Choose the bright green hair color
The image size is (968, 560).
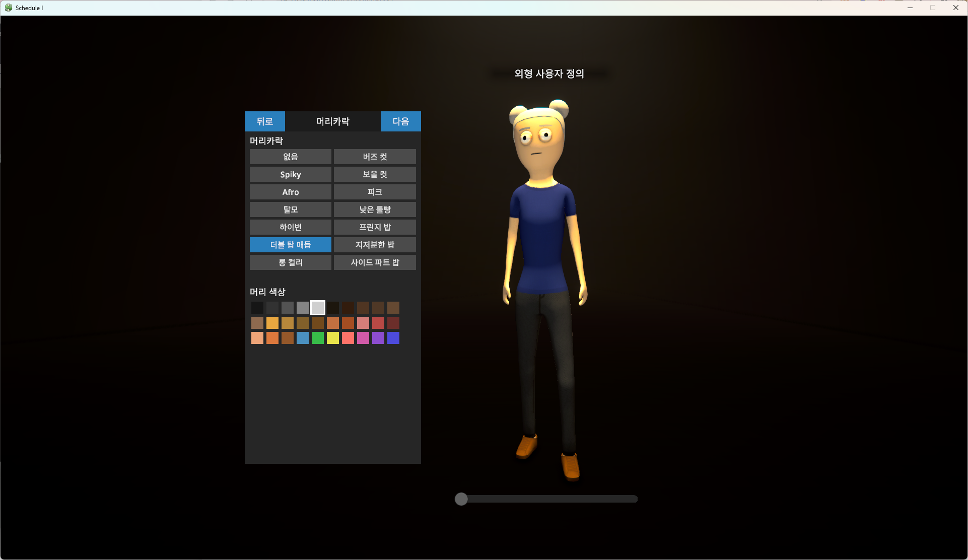[318, 338]
